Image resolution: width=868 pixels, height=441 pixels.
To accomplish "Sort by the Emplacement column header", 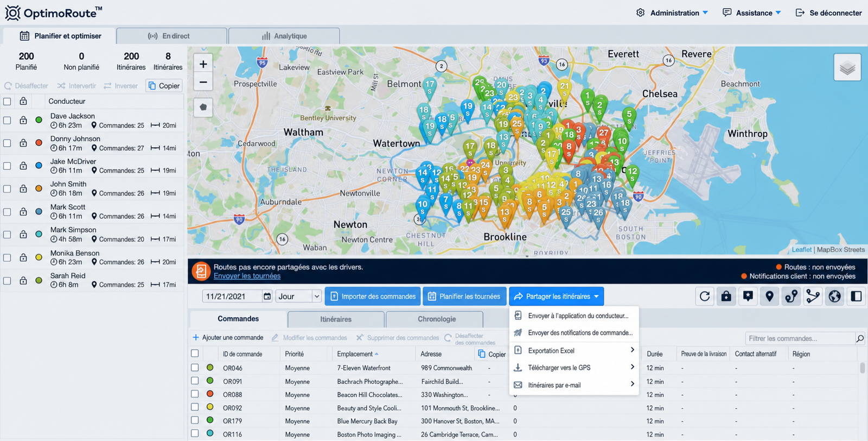I will [358, 354].
